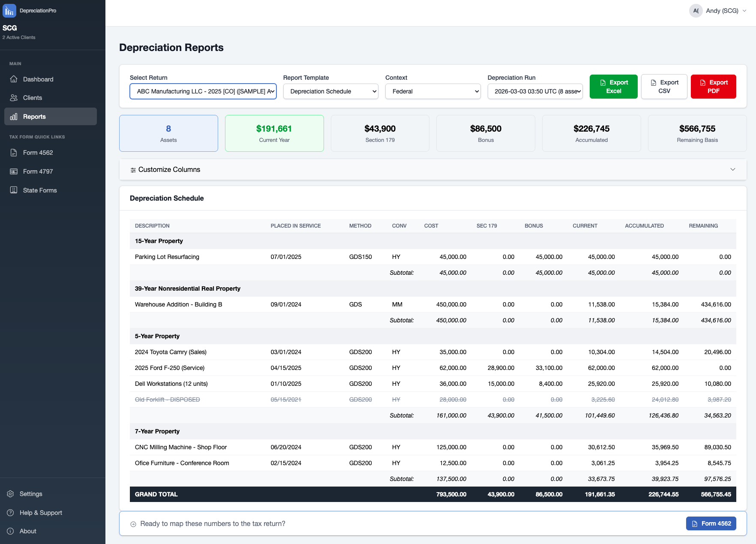Click the $566,755 Remaining Basis card
This screenshot has height=544, width=756.
697,133
